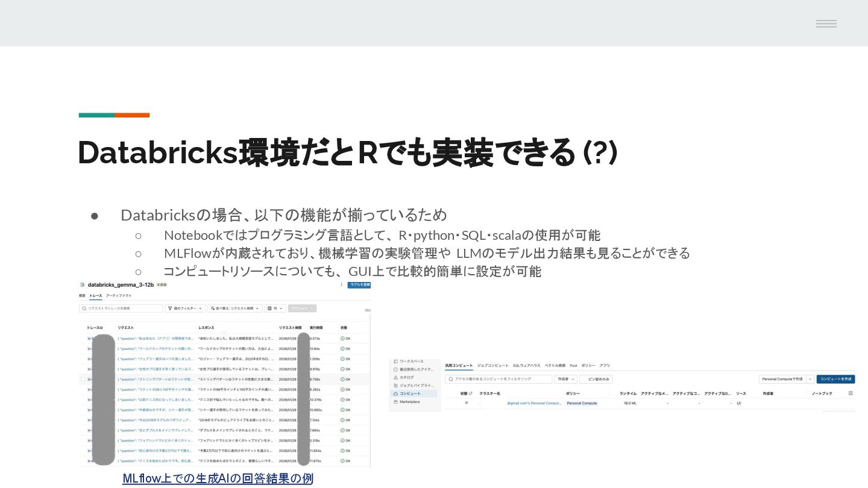Open the フォアハンド request trace
Screen dimensions: 868x488
point(156,440)
